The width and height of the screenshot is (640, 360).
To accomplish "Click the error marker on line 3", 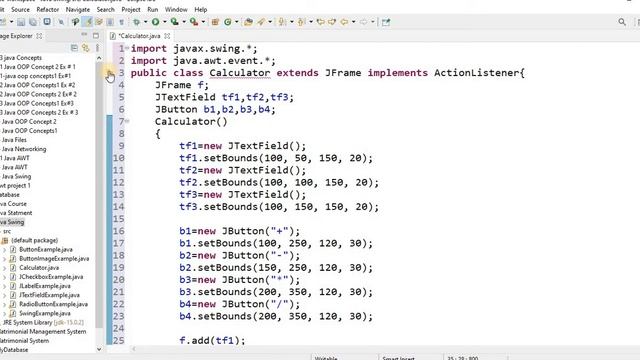I will coord(109,73).
